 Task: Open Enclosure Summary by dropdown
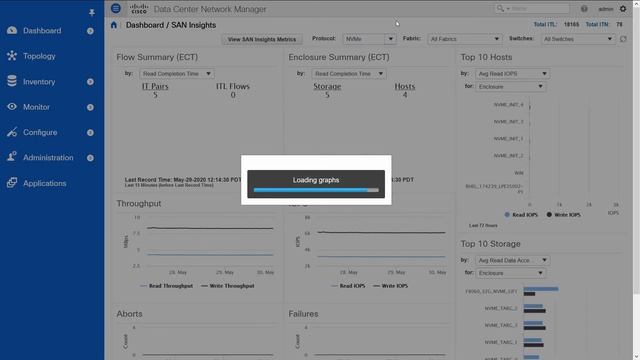pos(349,73)
